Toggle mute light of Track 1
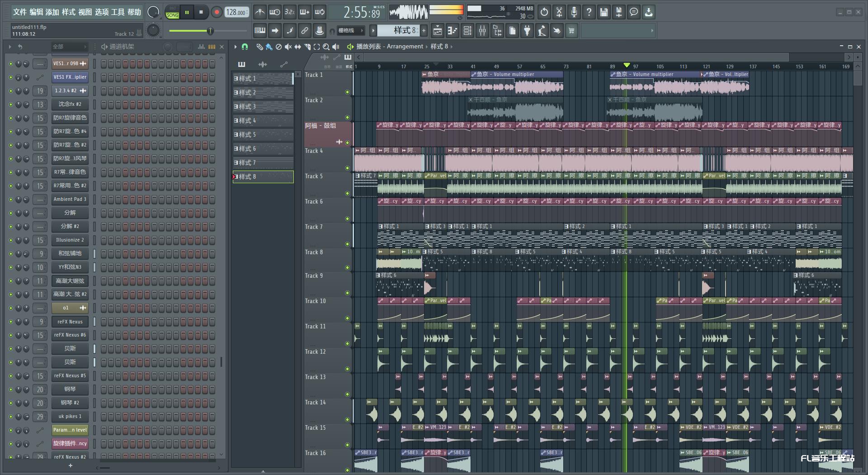This screenshot has width=868, height=475. click(348, 92)
